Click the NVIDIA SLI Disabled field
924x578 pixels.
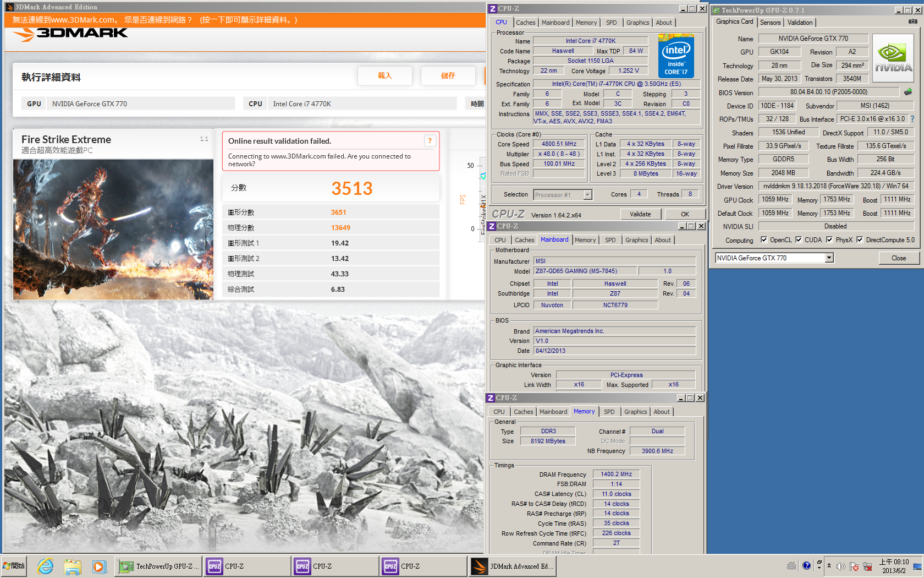(x=835, y=227)
